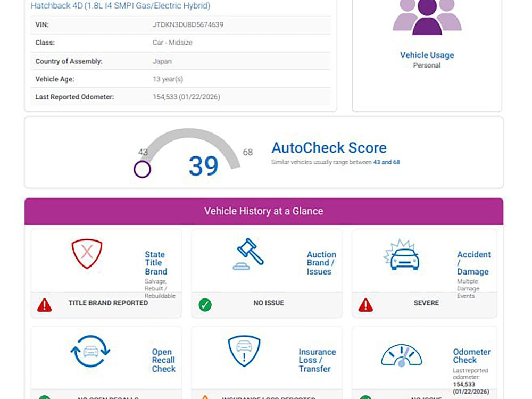Click the score gauge circle marker
532x399 pixels.
[x=142, y=170]
